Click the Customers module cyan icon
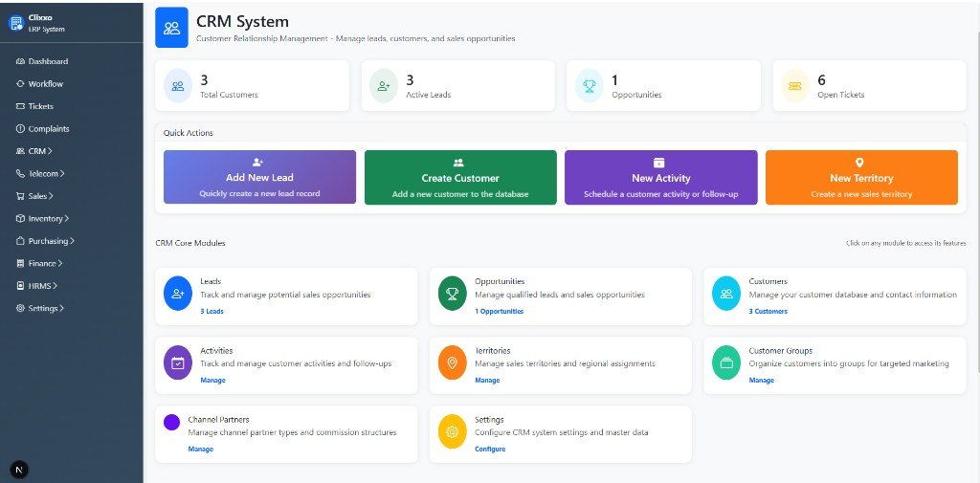Screen dimensions: 980x483 click(726, 294)
